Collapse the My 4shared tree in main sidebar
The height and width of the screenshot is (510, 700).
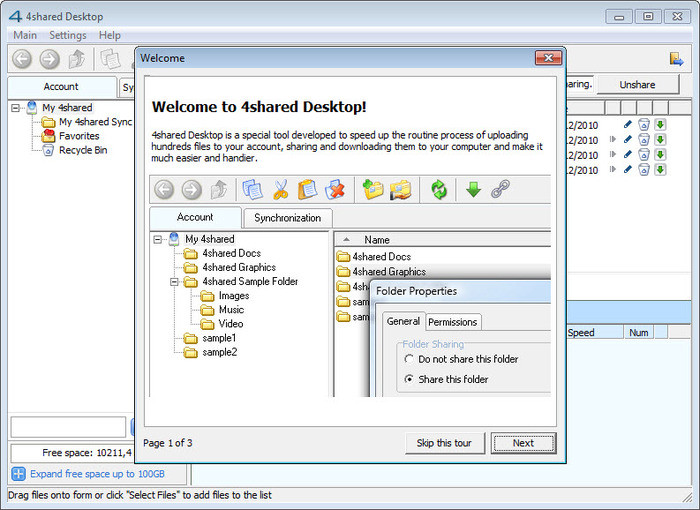point(16,108)
